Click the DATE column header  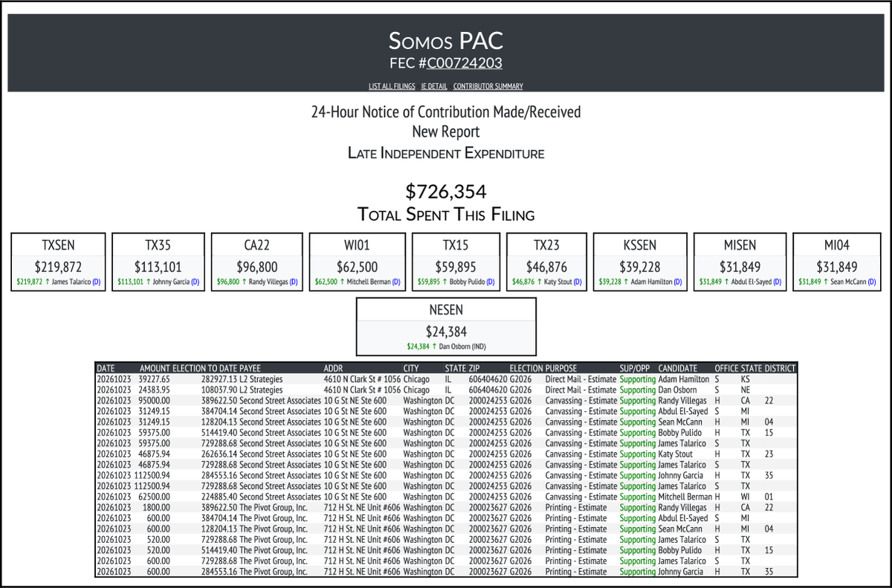(x=106, y=368)
